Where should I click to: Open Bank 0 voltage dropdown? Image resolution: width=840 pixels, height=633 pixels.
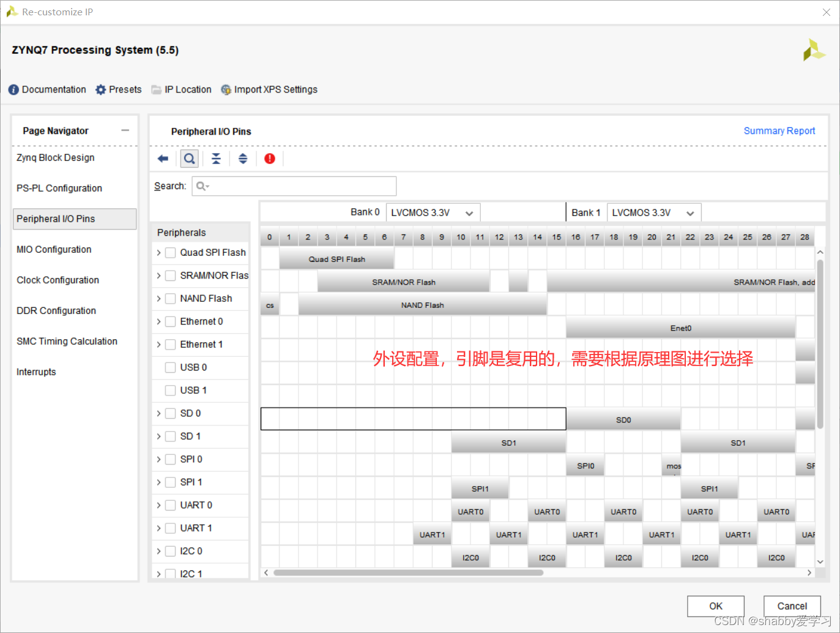[x=433, y=212]
